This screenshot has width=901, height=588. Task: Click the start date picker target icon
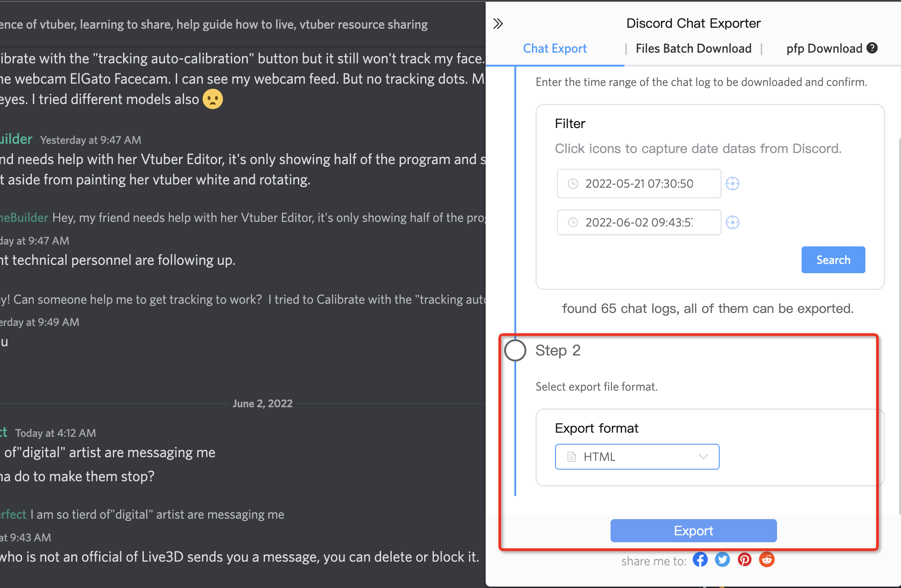(733, 183)
